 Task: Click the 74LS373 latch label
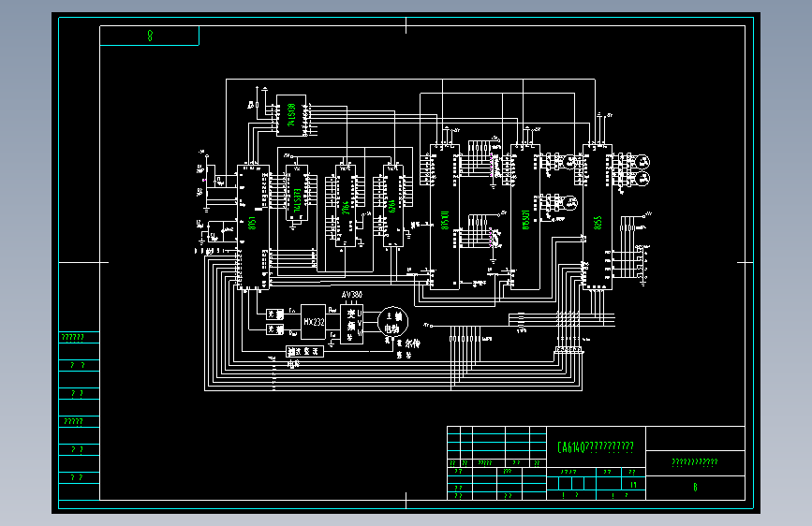tap(297, 200)
